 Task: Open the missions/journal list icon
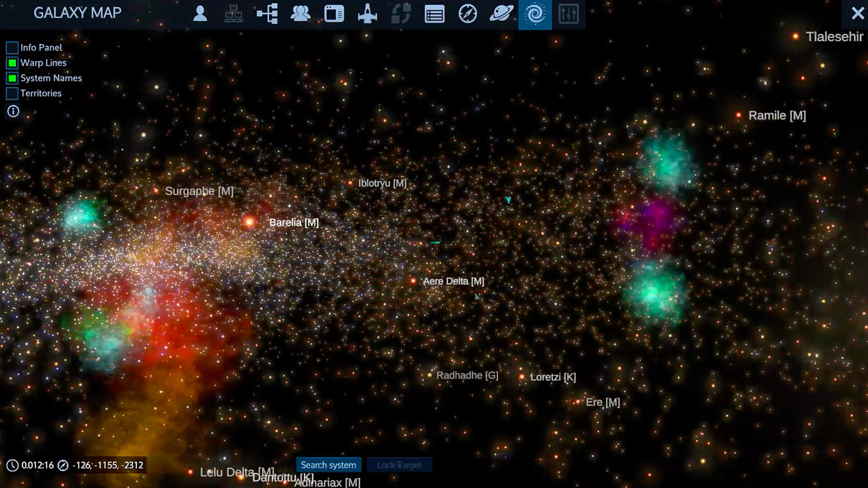tap(434, 13)
